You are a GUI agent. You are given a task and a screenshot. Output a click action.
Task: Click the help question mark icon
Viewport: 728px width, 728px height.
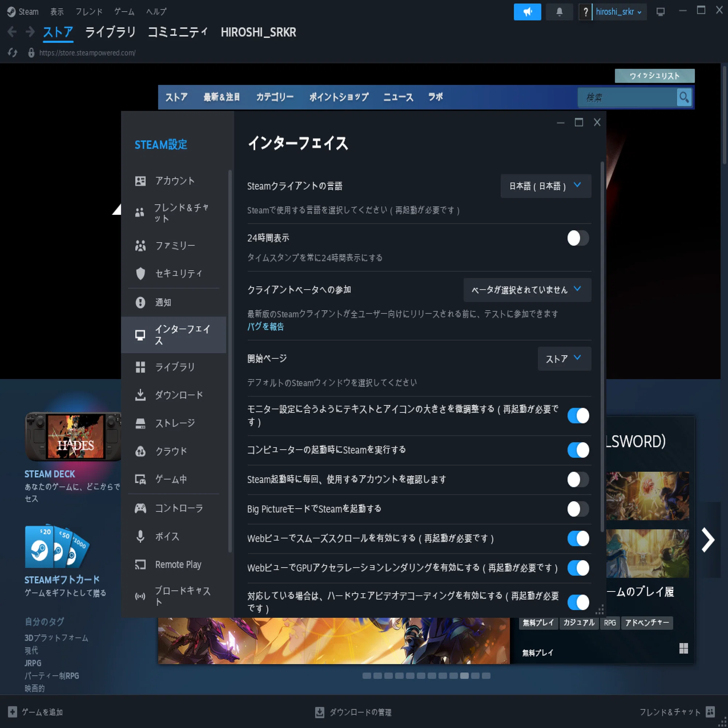pos(585,12)
